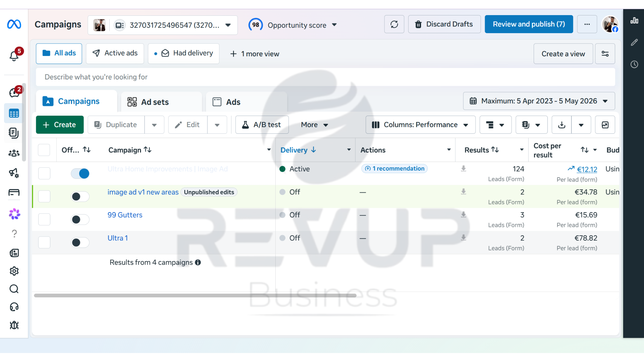Click the green Create button
The width and height of the screenshot is (644, 362).
60,125
